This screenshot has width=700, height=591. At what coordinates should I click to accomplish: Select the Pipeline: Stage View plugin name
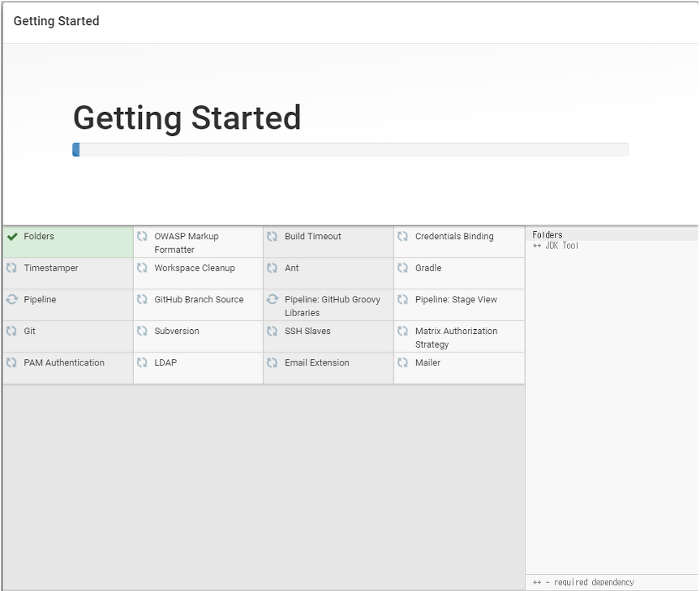pyautogui.click(x=456, y=299)
